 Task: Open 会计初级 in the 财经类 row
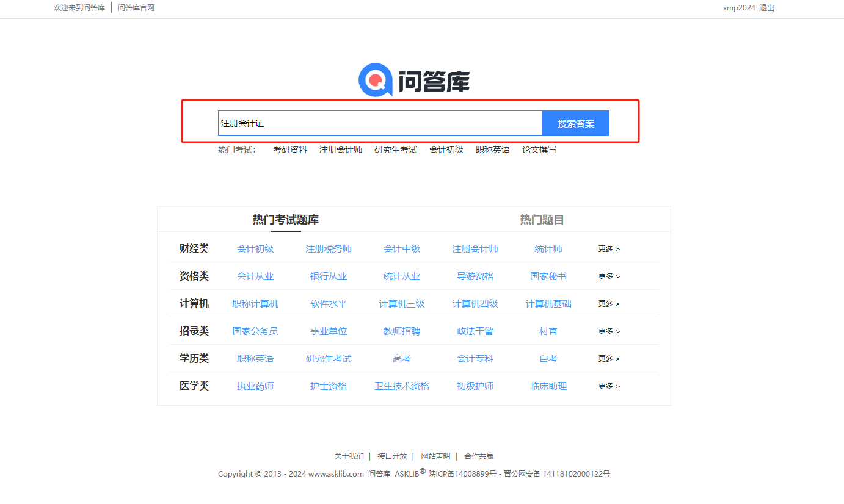[x=255, y=249]
